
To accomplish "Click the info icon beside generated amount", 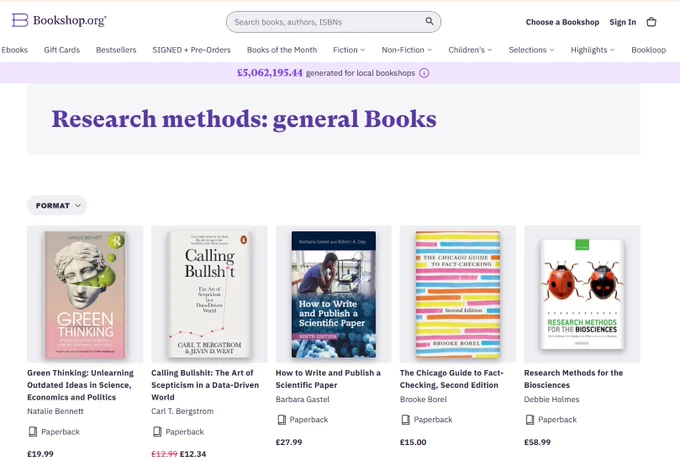I will [x=425, y=73].
